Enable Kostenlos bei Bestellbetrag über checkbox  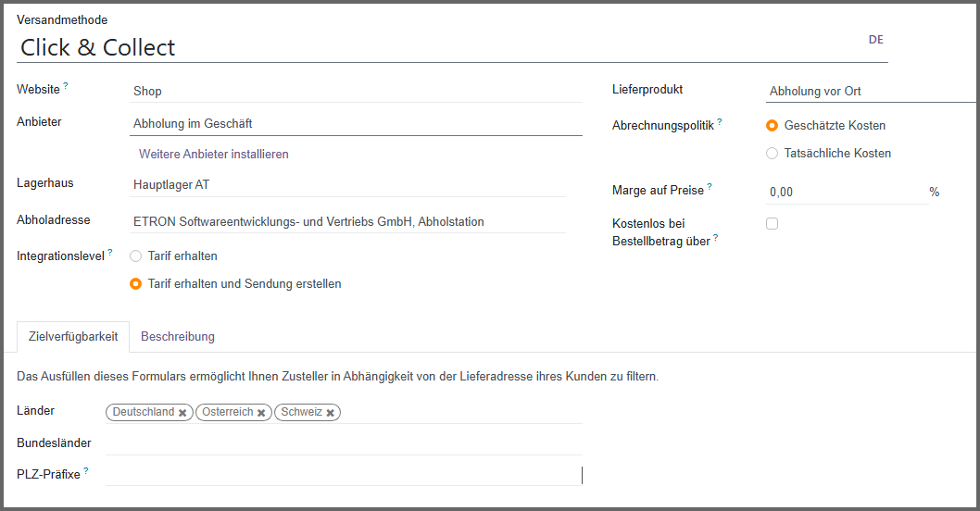point(773,223)
